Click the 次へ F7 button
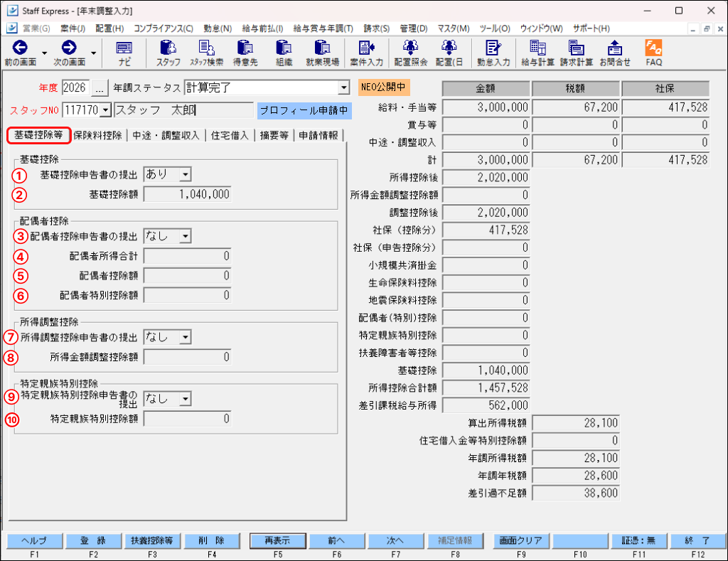 (395, 540)
